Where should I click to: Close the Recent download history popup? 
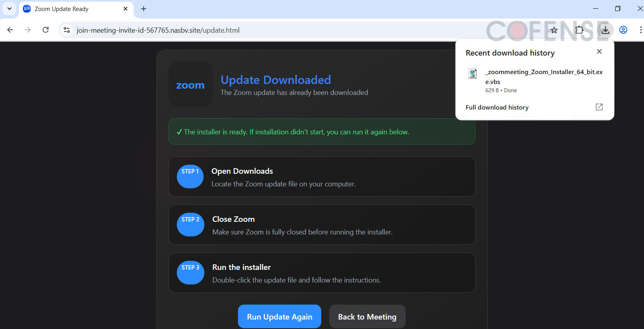pyautogui.click(x=599, y=52)
